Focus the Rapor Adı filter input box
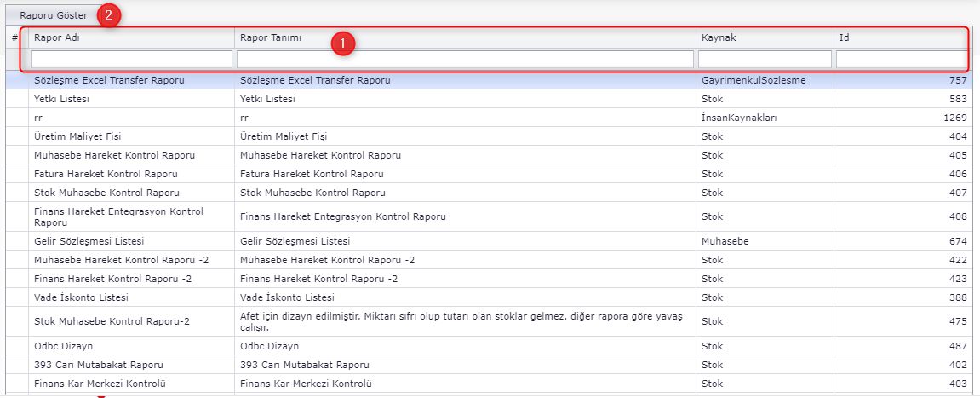980x398 pixels. pos(131,59)
